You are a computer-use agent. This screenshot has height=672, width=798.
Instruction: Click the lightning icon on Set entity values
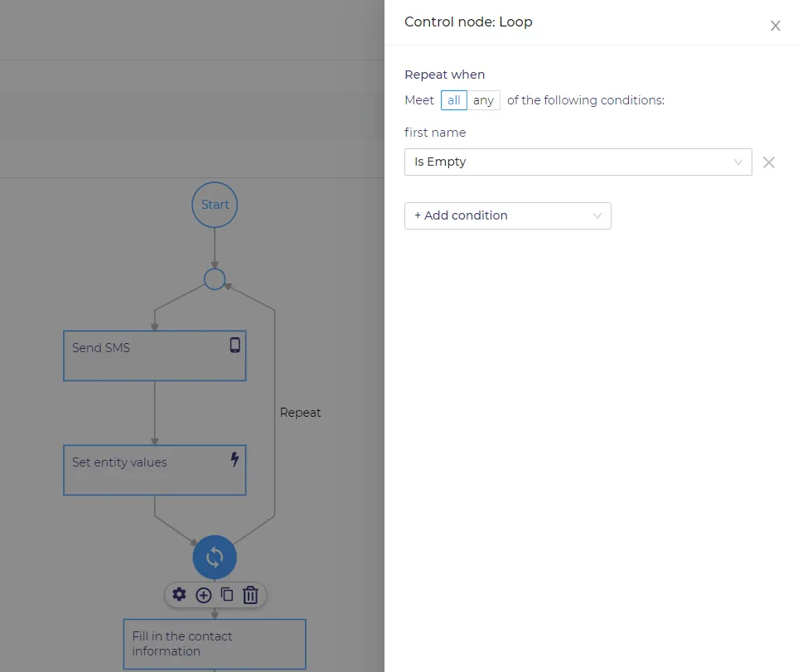[x=235, y=460]
